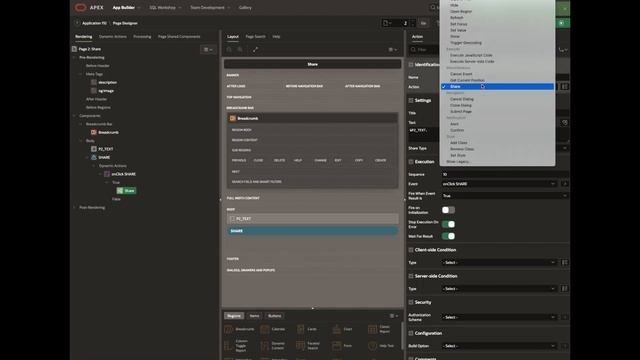Select the Breadcrumb region in layout
The height and width of the screenshot is (360, 640).
coord(312,118)
